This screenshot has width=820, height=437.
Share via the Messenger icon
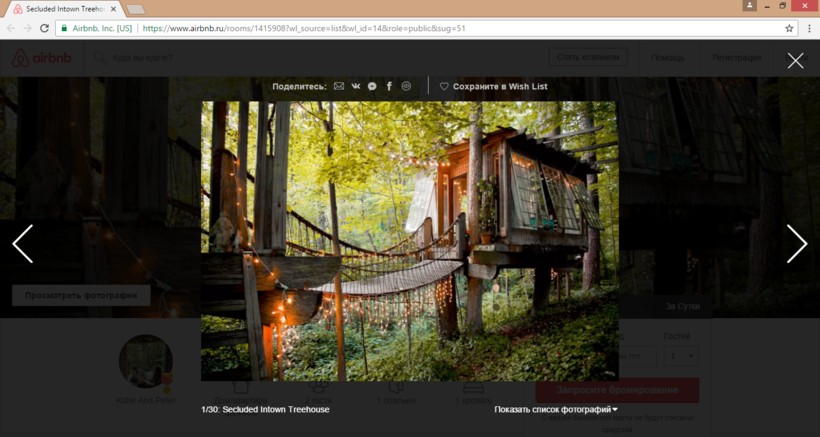(372, 86)
